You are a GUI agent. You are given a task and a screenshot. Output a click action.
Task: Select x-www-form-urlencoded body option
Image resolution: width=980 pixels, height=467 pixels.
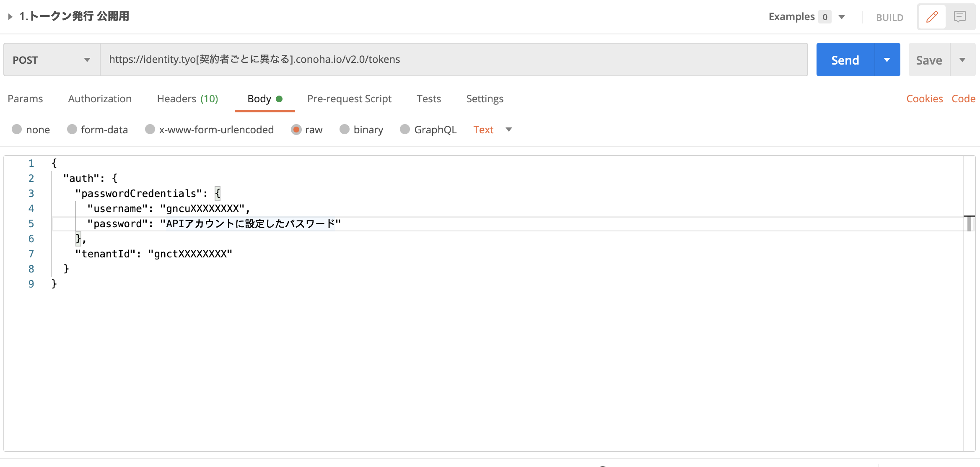pos(150,130)
